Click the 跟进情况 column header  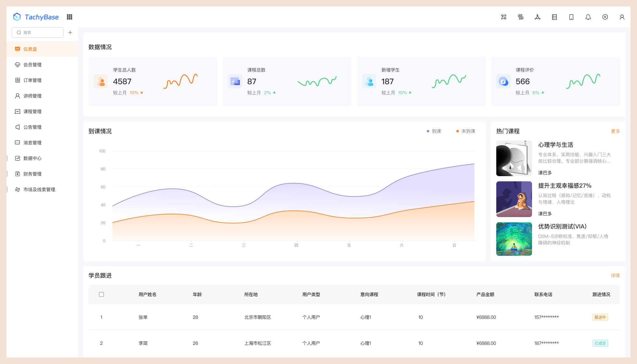[601, 294]
